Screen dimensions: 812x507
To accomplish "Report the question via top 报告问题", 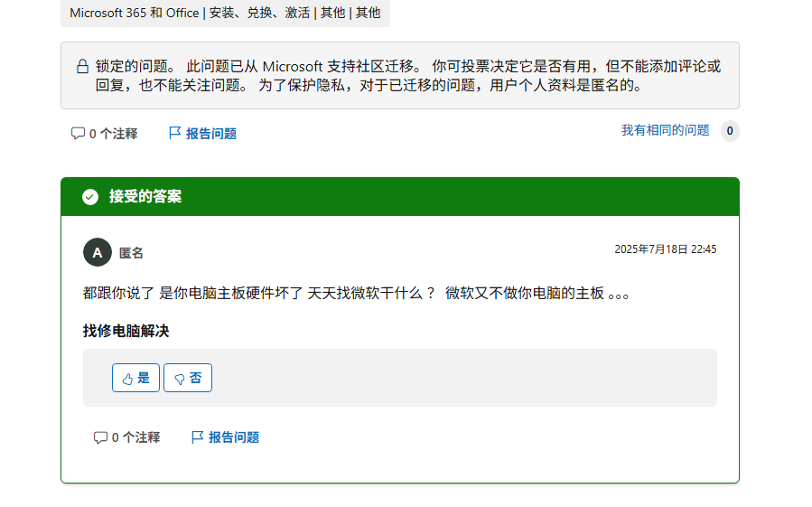I will (x=202, y=134).
